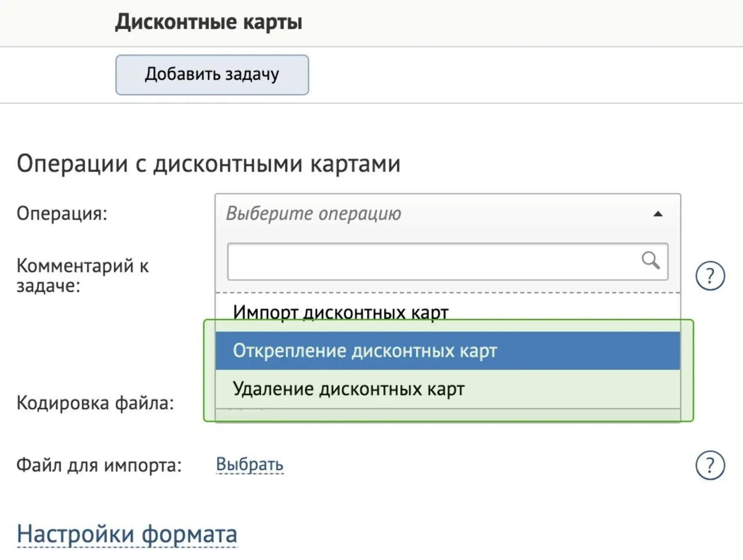Image resolution: width=743 pixels, height=560 pixels.
Task: Click the file encoding field behind the list
Action: click(x=447, y=415)
